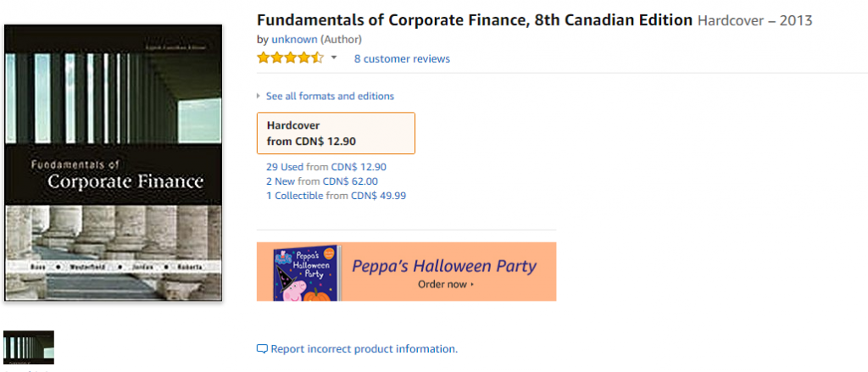This screenshot has height=372, width=868.
Task: View the 2 New offers
Action: point(281,181)
